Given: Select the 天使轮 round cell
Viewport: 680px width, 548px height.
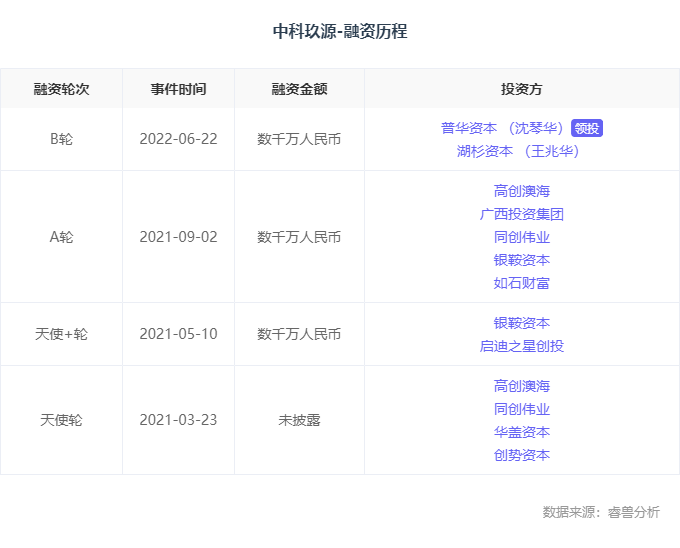Looking at the screenshot, I should (61, 420).
